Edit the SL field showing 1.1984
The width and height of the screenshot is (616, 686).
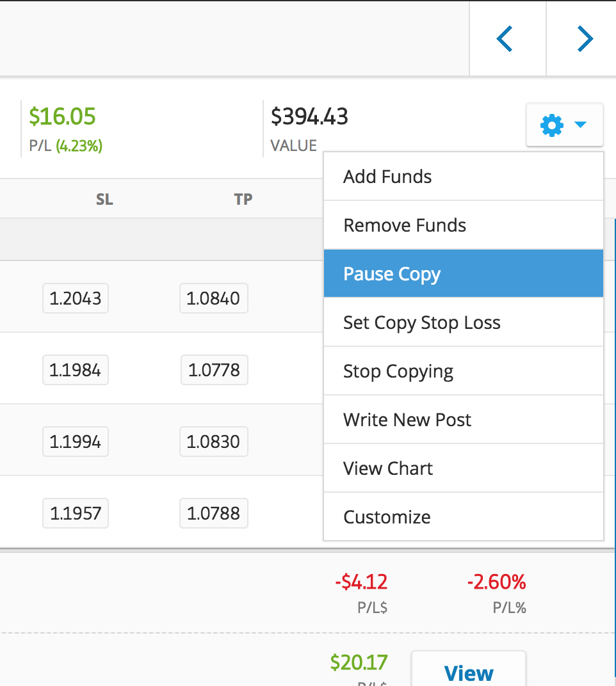coord(75,370)
